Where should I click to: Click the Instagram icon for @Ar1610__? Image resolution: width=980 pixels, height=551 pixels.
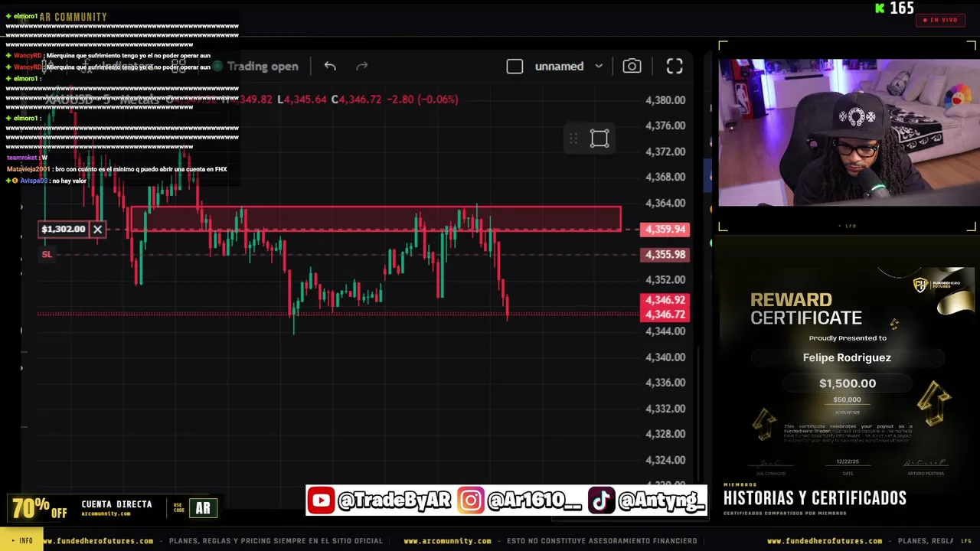tap(471, 500)
